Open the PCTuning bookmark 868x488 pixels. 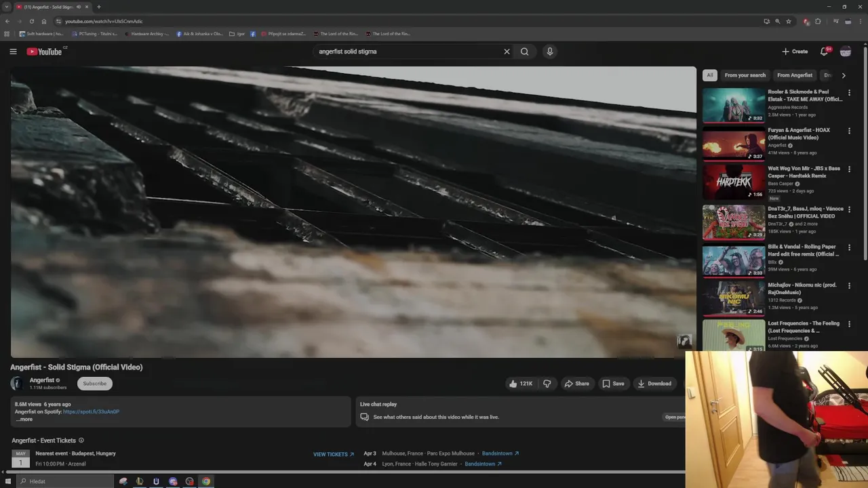pyautogui.click(x=94, y=34)
